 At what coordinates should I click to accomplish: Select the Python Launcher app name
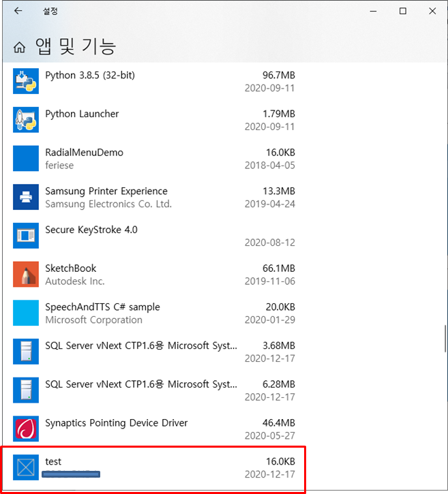point(82,114)
